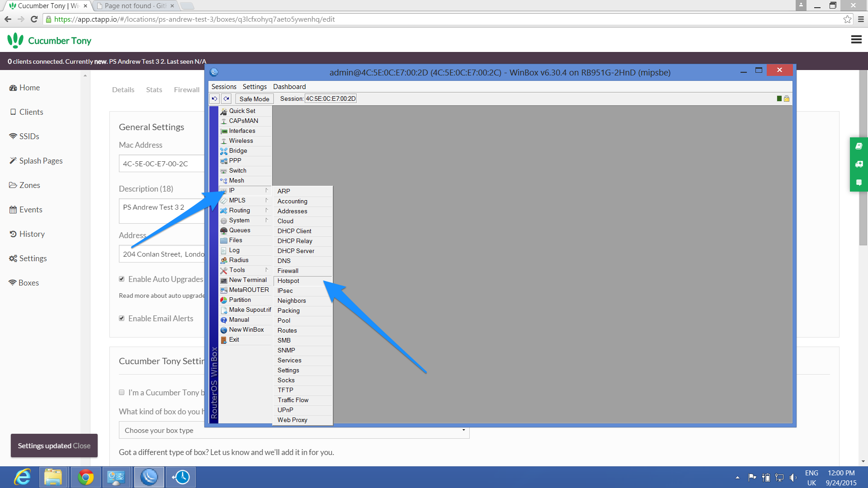
Task: Toggle Enable Auto Upgrades checkbox
Action: [122, 279]
